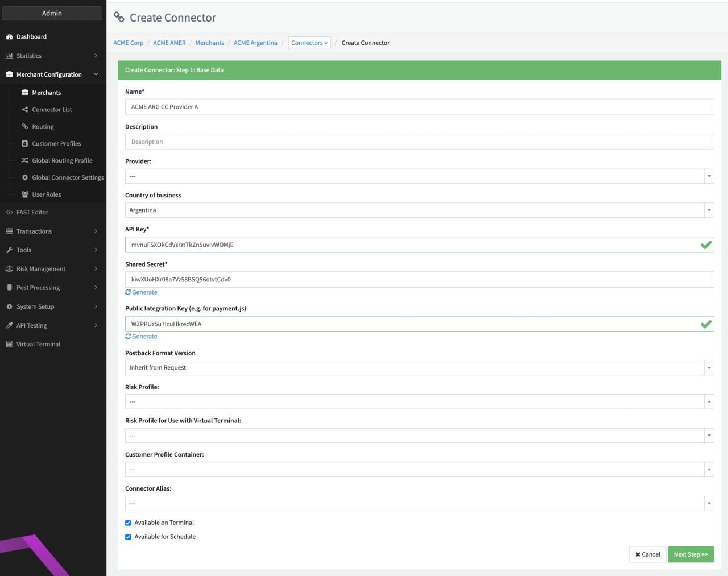Open the Connectors breadcrumb menu

click(x=309, y=43)
